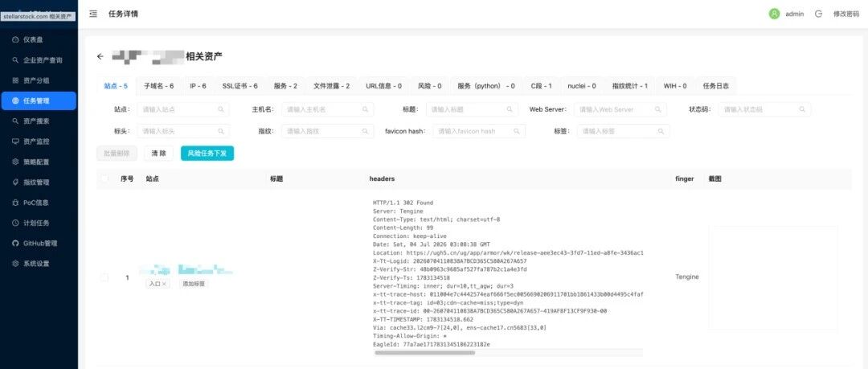The width and height of the screenshot is (868, 369).
Task: Click the search icon in 状态码 field
Action: click(x=802, y=109)
